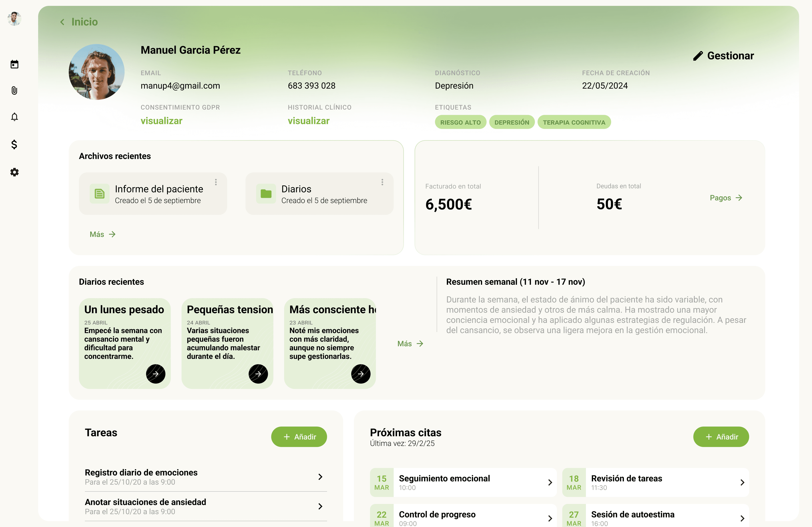Go to Pagos from billing card
Image resolution: width=812 pixels, height=527 pixels.
point(726,198)
